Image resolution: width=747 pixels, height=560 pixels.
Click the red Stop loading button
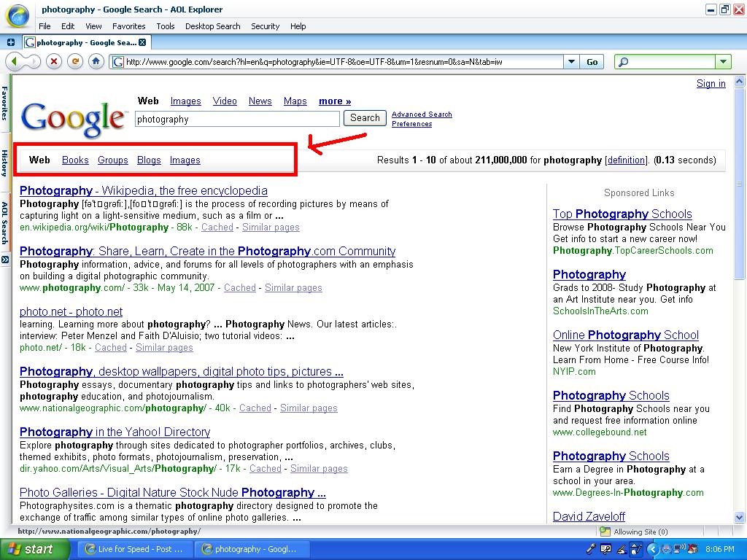click(x=54, y=61)
